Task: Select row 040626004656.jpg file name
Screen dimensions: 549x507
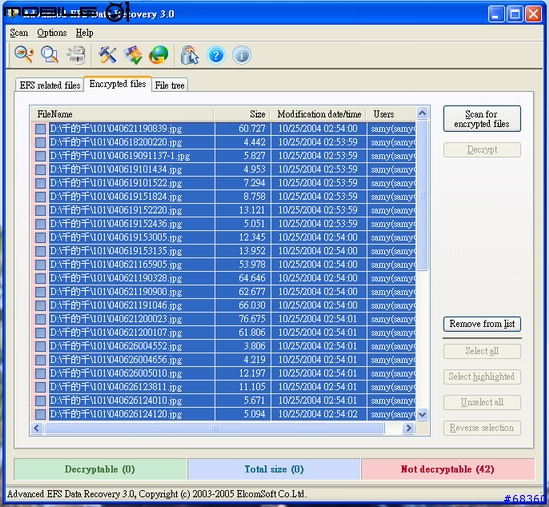Action: 116,360
